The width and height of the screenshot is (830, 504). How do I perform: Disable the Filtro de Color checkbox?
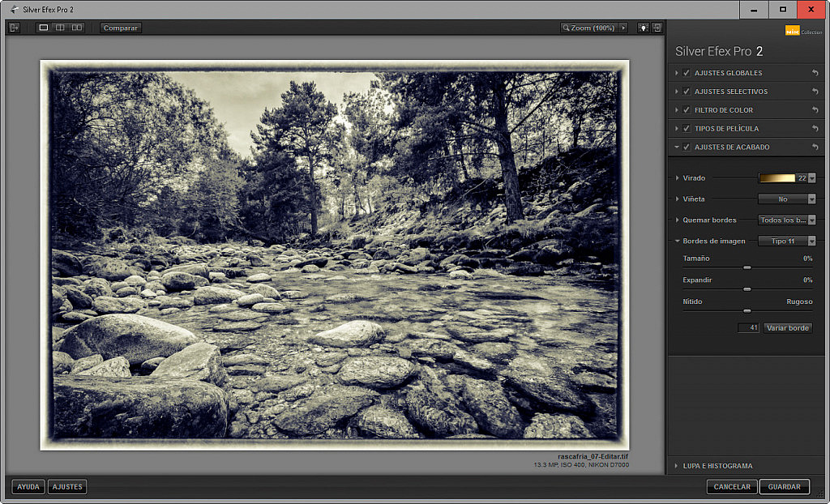685,109
